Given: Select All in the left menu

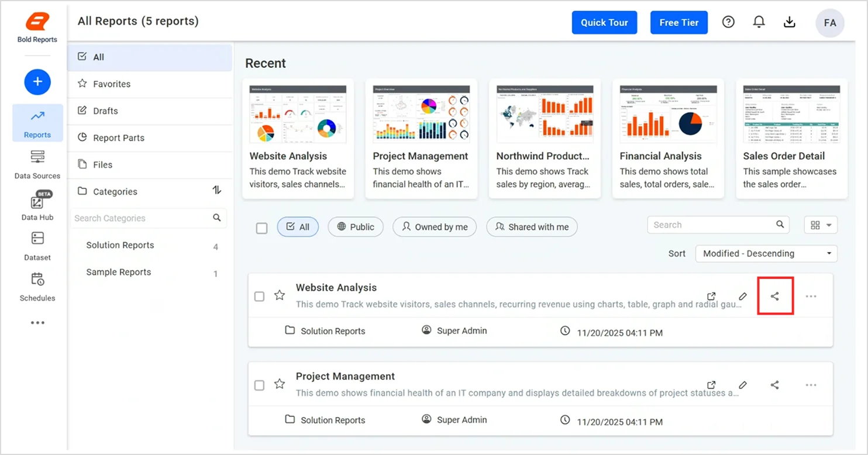Looking at the screenshot, I should [150, 57].
